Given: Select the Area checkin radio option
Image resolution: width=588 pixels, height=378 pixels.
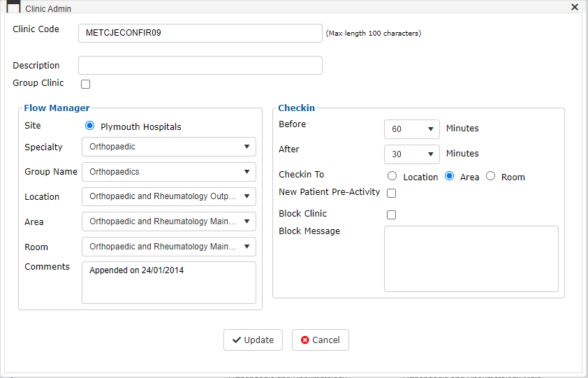Looking at the screenshot, I should tap(449, 175).
